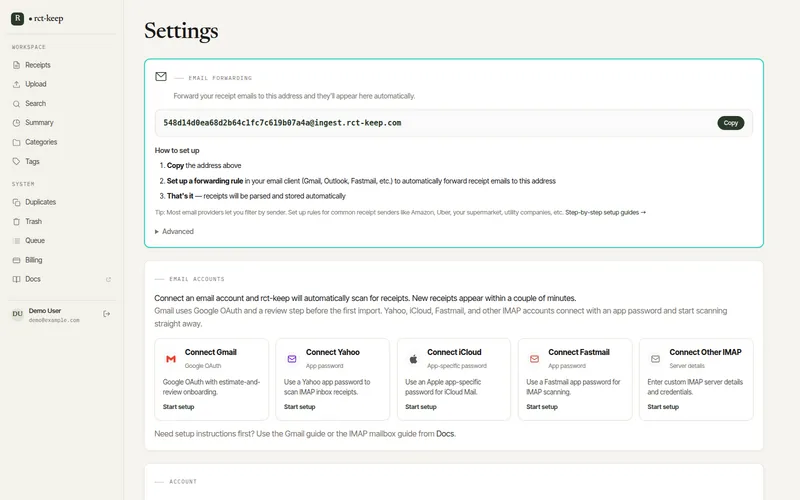
Task: Click the Demo User name
Action: tap(45, 311)
